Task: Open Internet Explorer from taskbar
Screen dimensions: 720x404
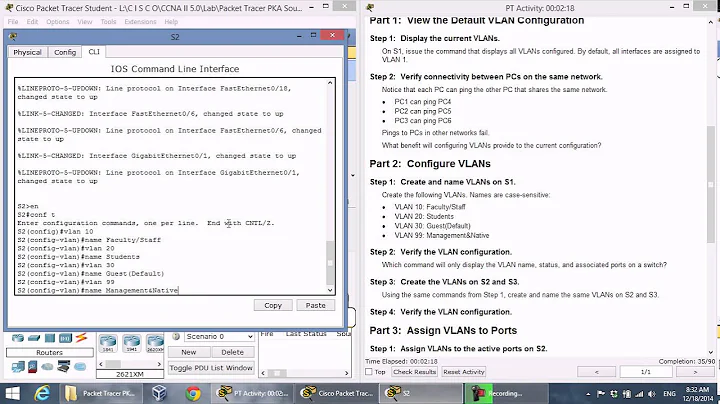Action: pos(42,393)
